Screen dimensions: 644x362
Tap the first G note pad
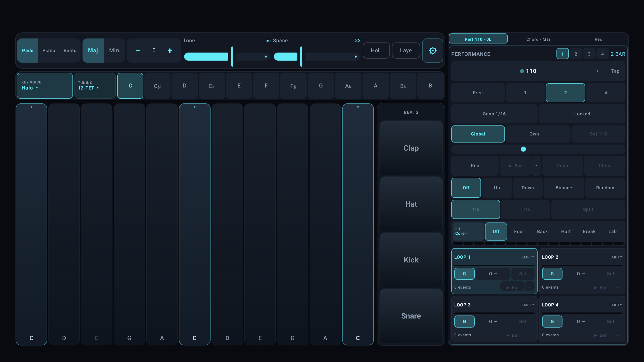tap(129, 224)
